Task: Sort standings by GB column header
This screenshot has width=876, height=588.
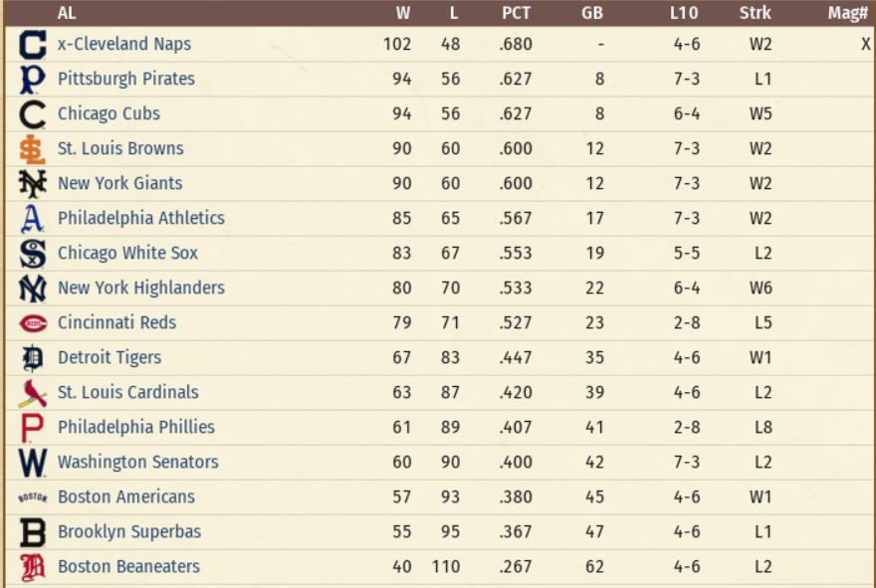Action: point(592,13)
